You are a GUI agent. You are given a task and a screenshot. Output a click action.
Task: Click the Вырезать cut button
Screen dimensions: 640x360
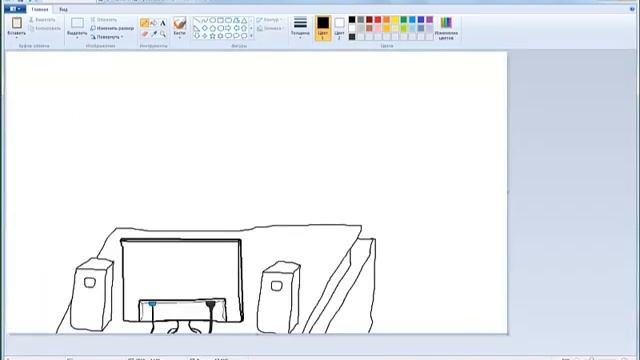(x=42, y=20)
